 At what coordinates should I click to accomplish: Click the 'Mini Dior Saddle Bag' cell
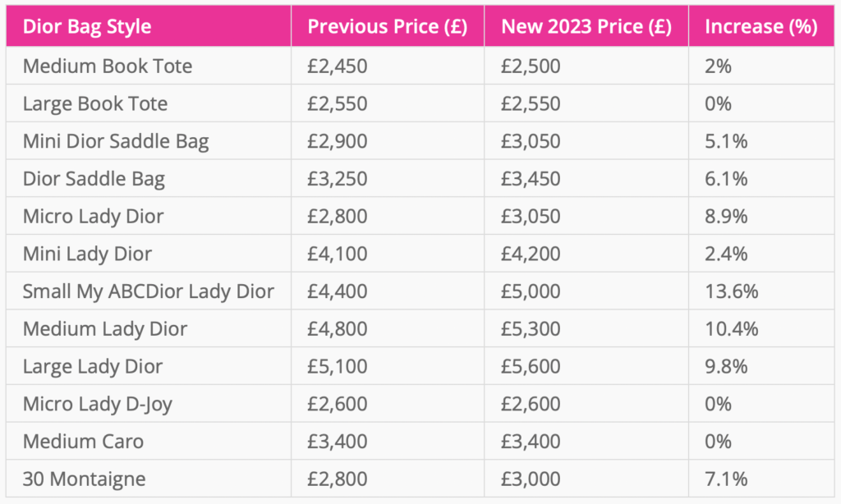(116, 141)
